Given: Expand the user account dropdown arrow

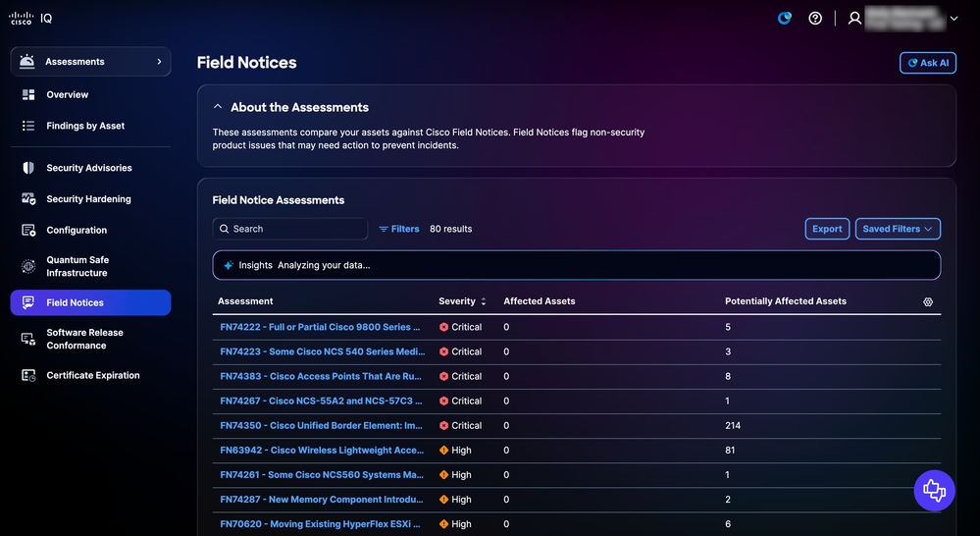Looking at the screenshot, I should (954, 19).
